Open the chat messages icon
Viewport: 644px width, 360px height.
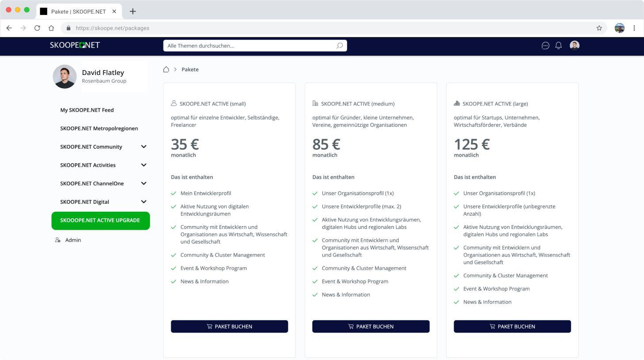[546, 45]
